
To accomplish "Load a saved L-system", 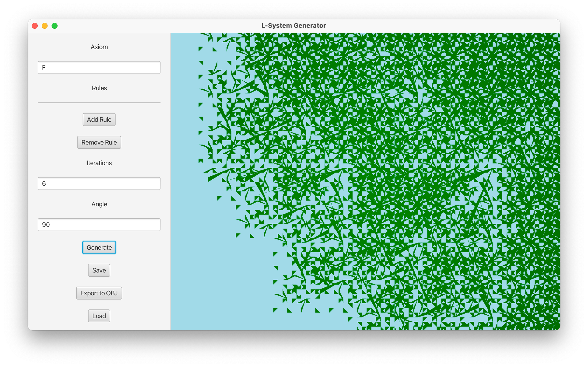I will click(x=99, y=316).
